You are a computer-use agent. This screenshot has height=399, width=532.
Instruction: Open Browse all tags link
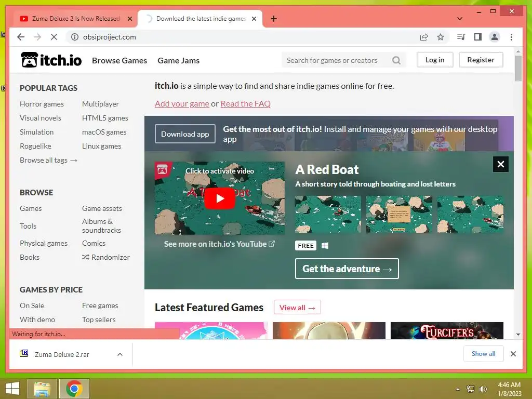48,160
